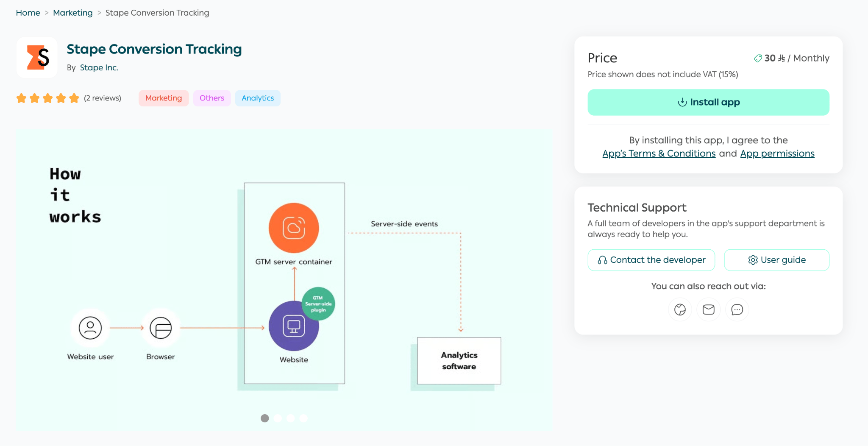Click the email envelope contact icon
This screenshot has height=446, width=868.
click(x=709, y=310)
